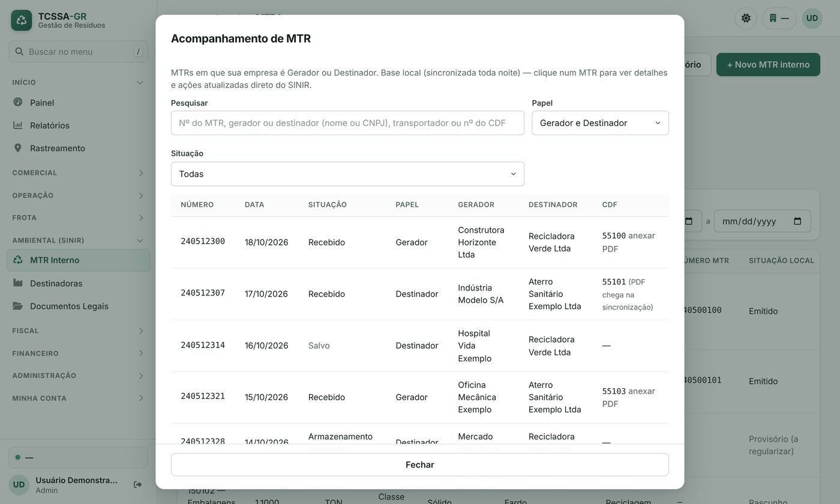
Task: Collapse the Ambiental (SINIR) section
Action: 78,241
